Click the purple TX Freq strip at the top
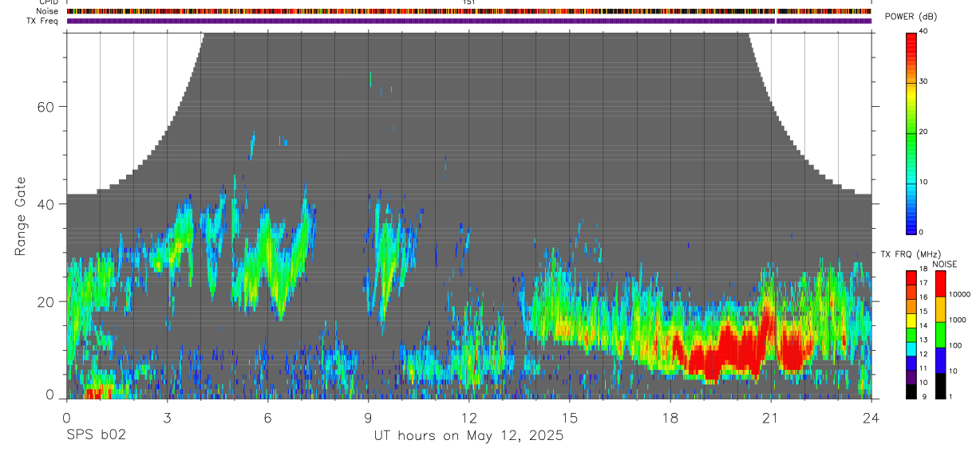Image resolution: width=980 pixels, height=452 pixels. (x=469, y=21)
